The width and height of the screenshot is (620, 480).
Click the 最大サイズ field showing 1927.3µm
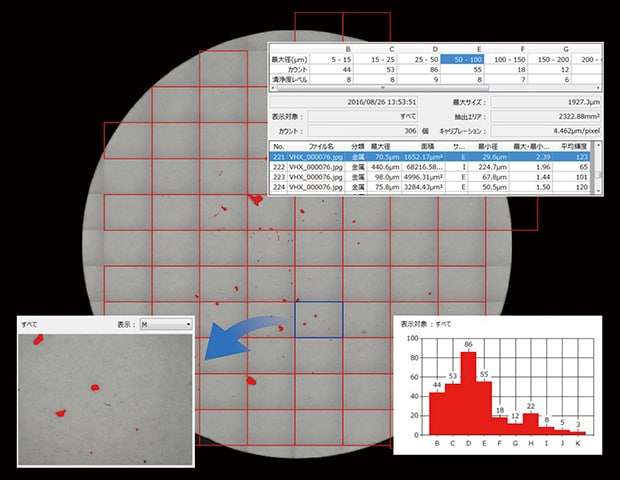(x=546, y=102)
